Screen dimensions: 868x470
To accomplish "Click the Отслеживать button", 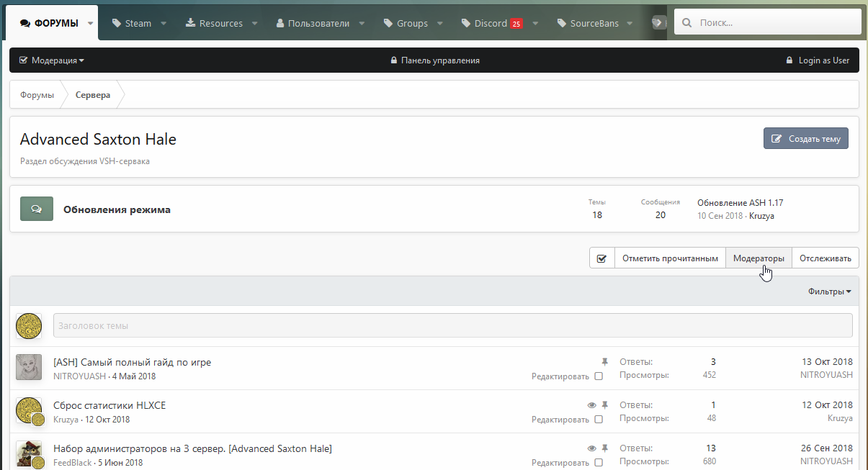I will [826, 258].
